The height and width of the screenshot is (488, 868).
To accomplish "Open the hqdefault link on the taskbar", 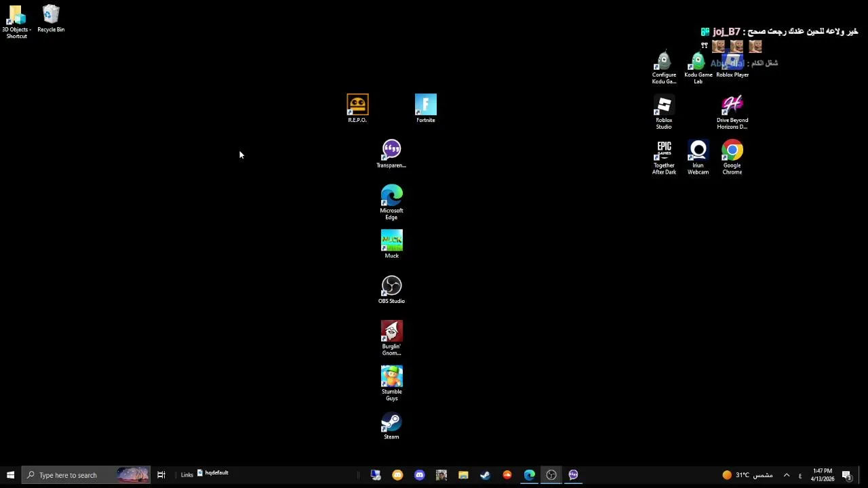I will click(212, 473).
